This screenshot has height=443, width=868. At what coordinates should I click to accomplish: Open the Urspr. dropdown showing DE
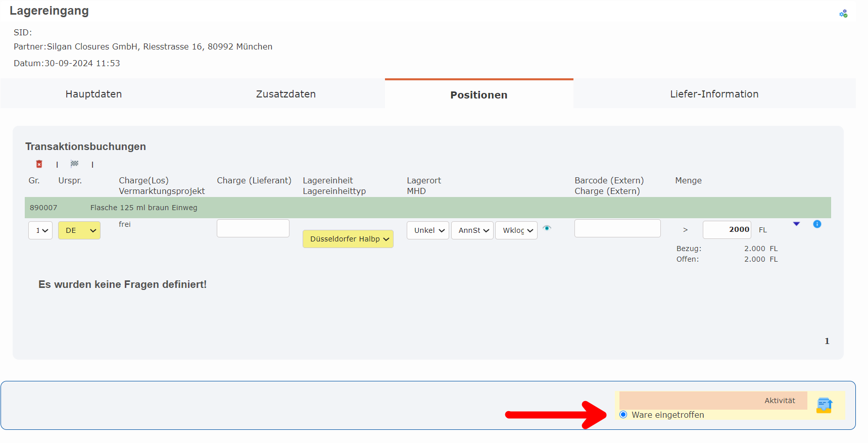[x=79, y=230]
